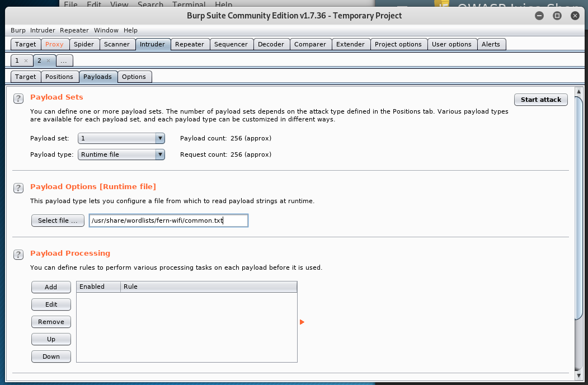Open Payload Sets help icon

click(18, 98)
